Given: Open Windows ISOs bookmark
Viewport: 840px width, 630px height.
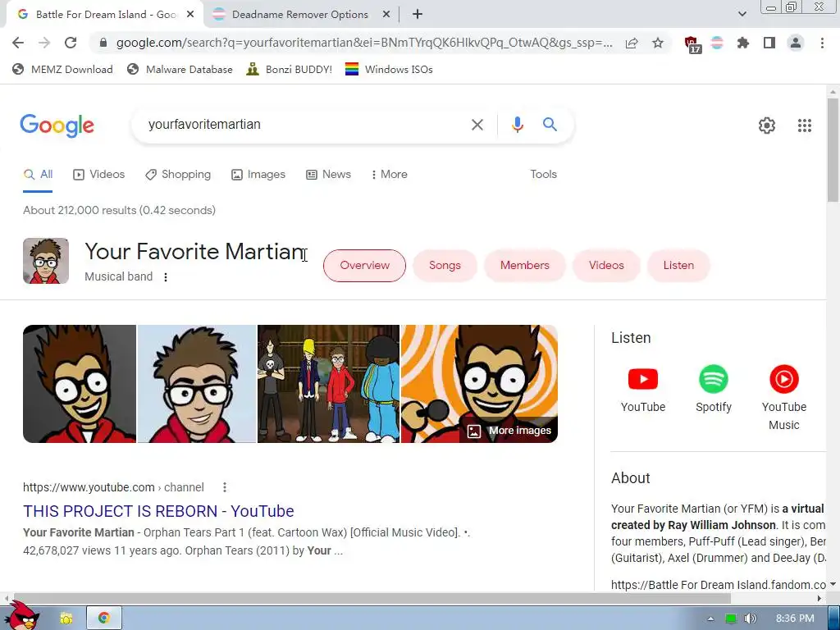Looking at the screenshot, I should coord(389,70).
